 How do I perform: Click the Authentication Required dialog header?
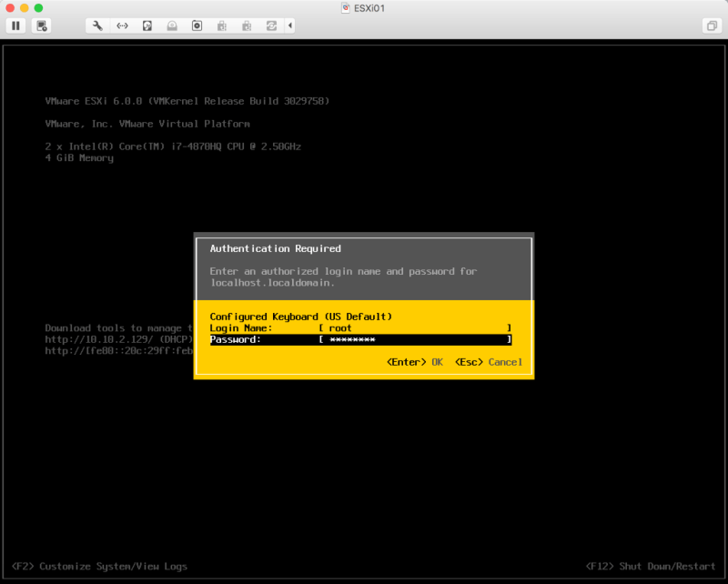coord(275,248)
